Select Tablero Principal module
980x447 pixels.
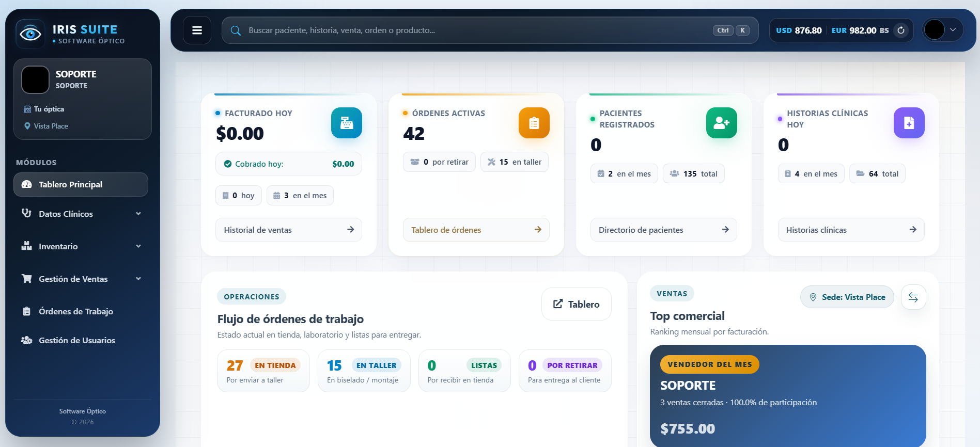pyautogui.click(x=81, y=184)
